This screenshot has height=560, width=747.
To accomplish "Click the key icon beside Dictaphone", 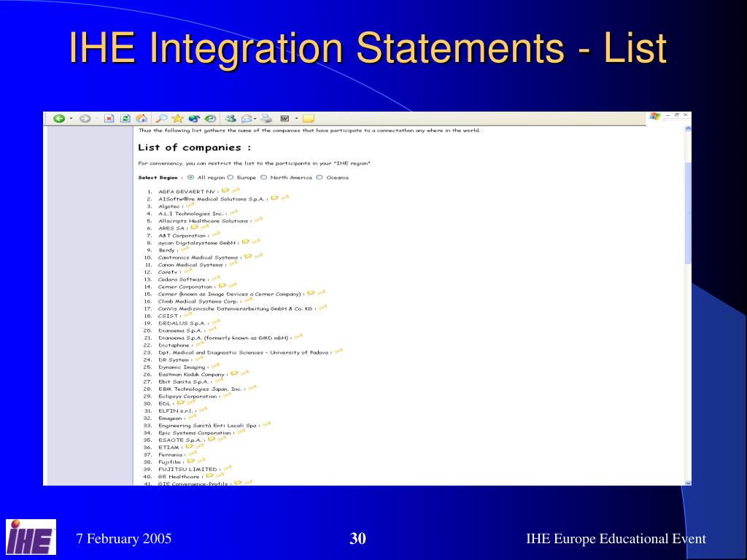I will tap(199, 344).
